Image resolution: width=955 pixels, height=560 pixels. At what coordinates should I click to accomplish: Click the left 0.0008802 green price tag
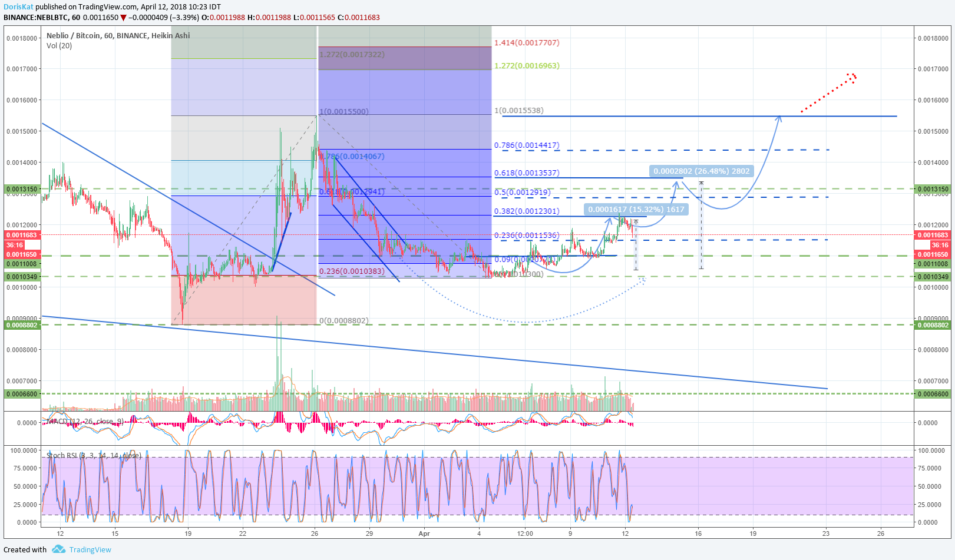pyautogui.click(x=22, y=325)
